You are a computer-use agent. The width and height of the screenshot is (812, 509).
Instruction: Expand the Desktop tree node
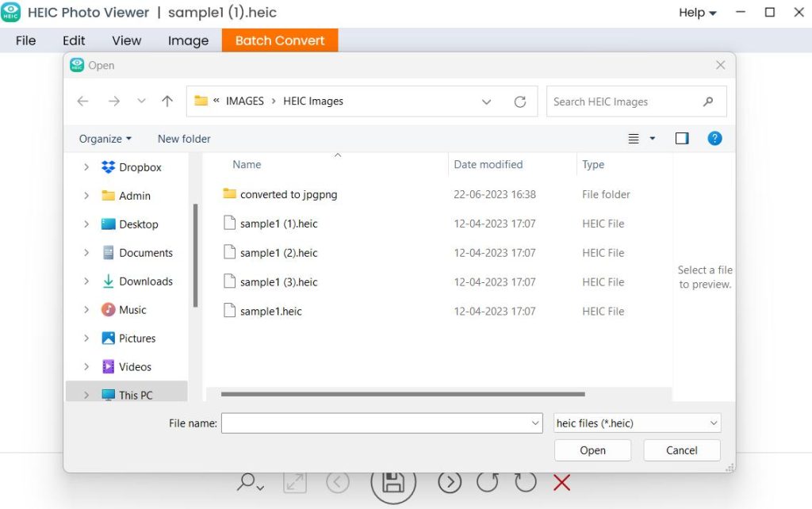click(86, 224)
